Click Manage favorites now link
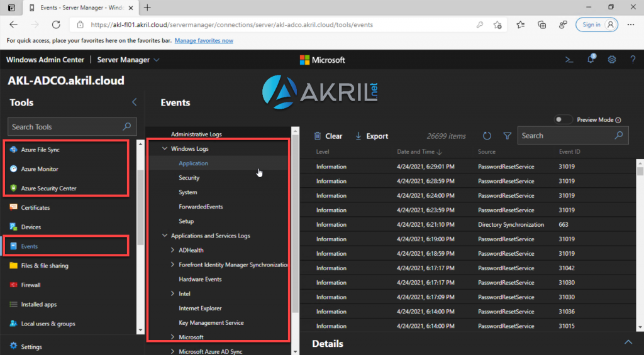 point(204,41)
